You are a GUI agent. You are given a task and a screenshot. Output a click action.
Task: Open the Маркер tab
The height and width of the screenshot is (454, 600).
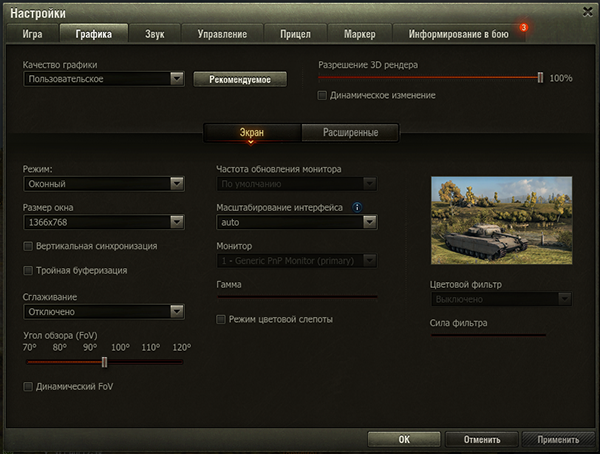[360, 34]
